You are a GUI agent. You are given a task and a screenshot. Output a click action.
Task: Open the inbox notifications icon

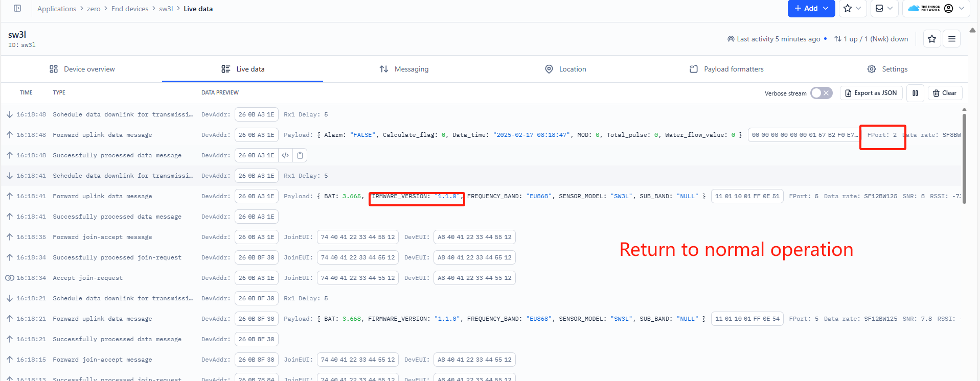(x=879, y=8)
